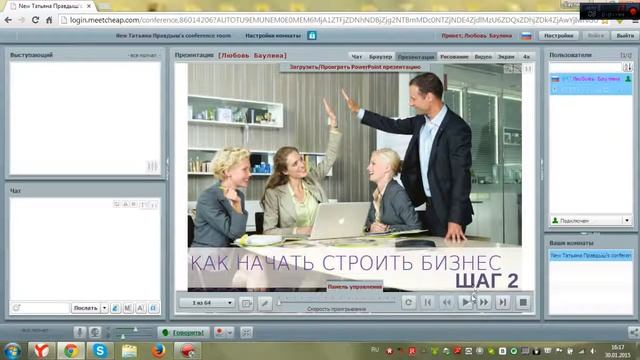Image resolution: width=640 pixels, height=360 pixels.
Task: Switch to the Чат tab
Action: pos(357,57)
